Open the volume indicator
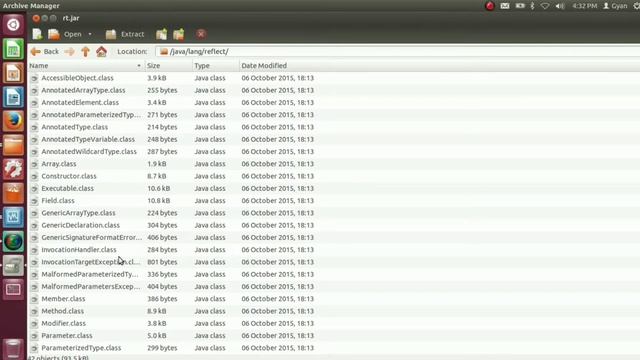The width and height of the screenshot is (640, 360). 560,6
